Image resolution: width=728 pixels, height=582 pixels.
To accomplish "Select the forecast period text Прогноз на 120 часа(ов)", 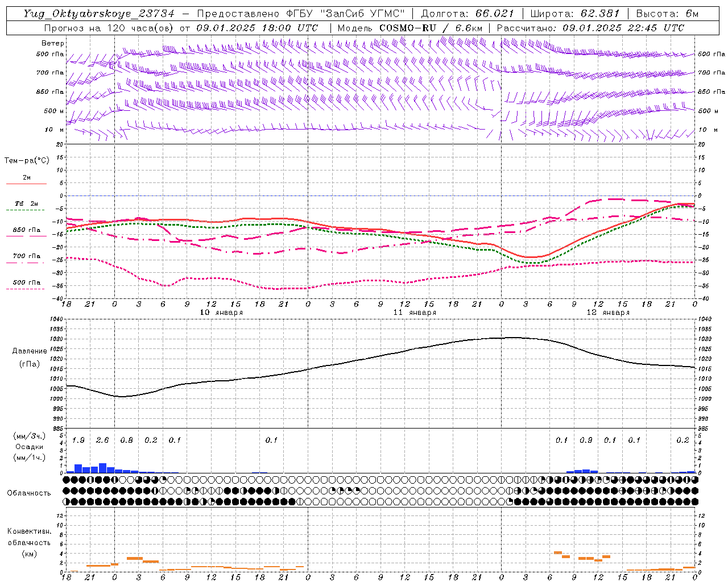I will point(110,28).
